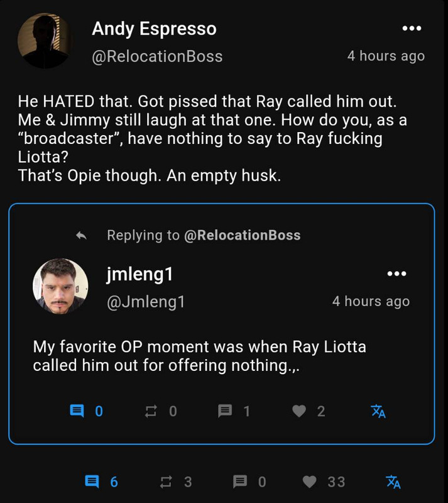Click the @Jmleng1 handle
448x503 pixels.
click(x=146, y=301)
